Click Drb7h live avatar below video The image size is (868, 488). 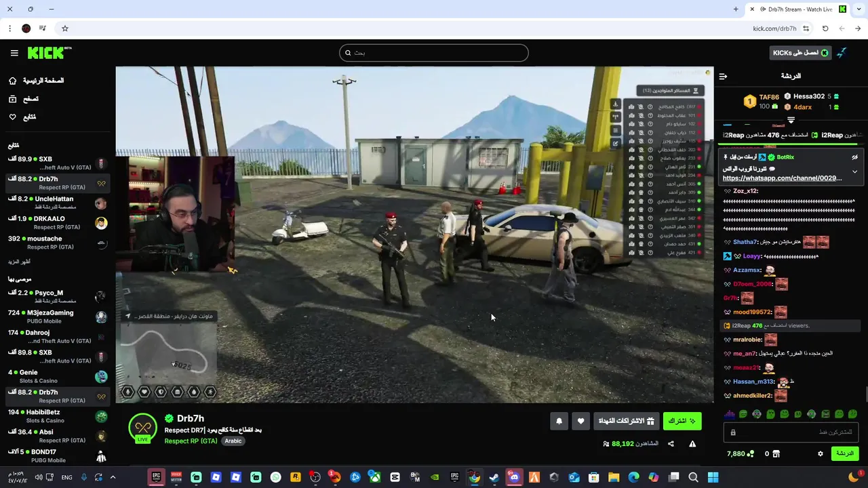tap(142, 428)
